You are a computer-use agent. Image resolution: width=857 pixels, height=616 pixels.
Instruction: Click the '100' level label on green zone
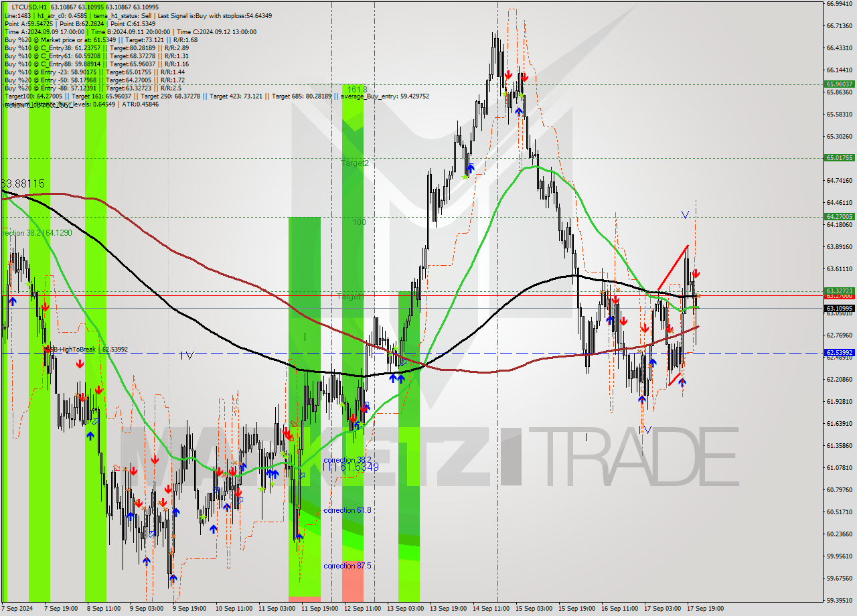360,222
